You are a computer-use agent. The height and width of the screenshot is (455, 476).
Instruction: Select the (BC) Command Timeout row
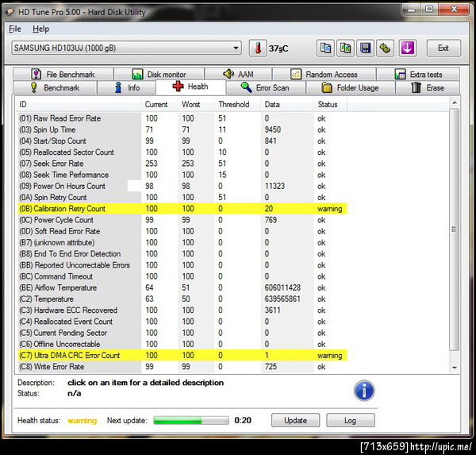pyautogui.click(x=181, y=276)
